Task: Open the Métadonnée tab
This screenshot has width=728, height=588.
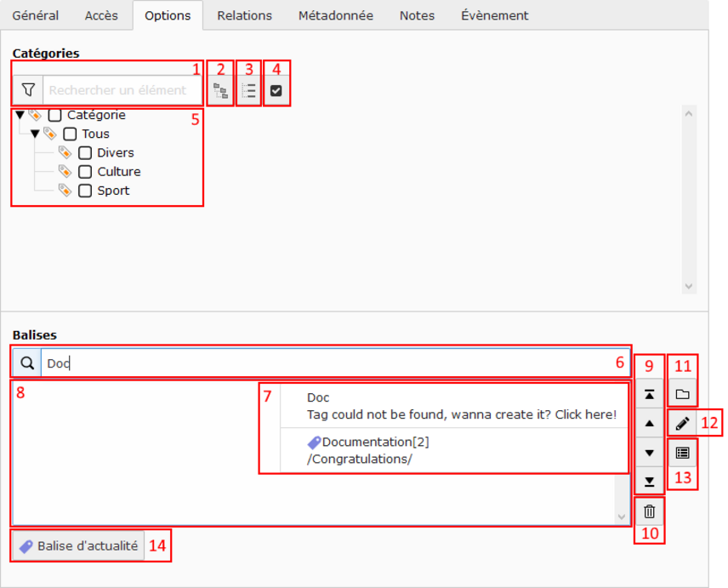Action: click(x=335, y=15)
